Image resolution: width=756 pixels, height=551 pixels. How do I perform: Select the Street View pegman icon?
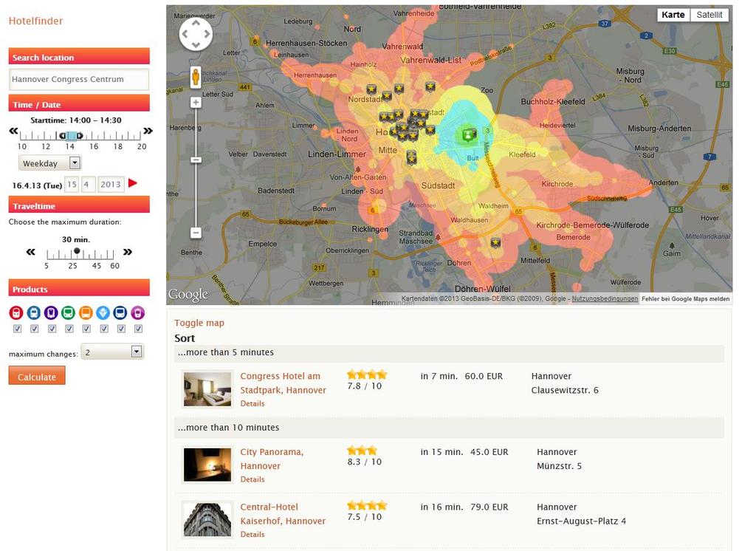196,78
